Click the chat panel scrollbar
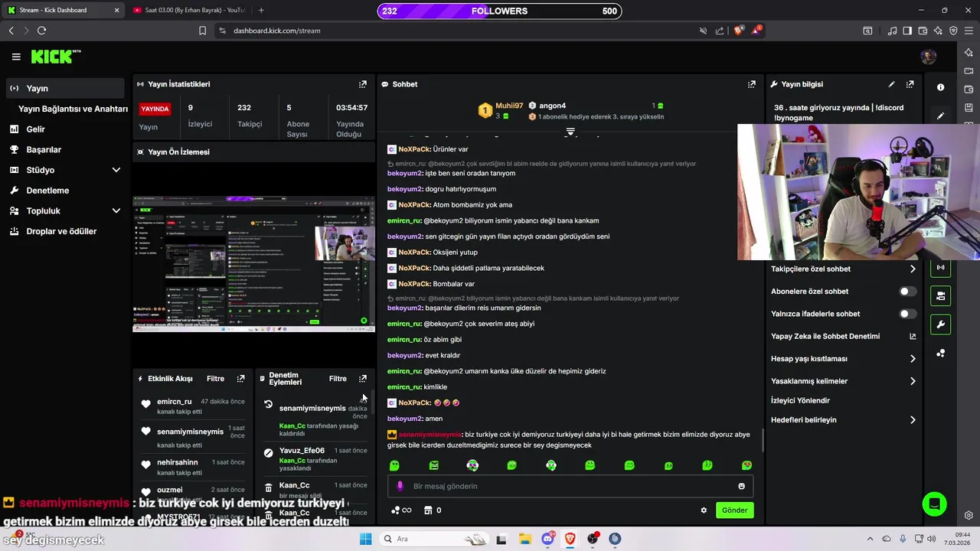The width and height of the screenshot is (980, 551). coord(763,440)
